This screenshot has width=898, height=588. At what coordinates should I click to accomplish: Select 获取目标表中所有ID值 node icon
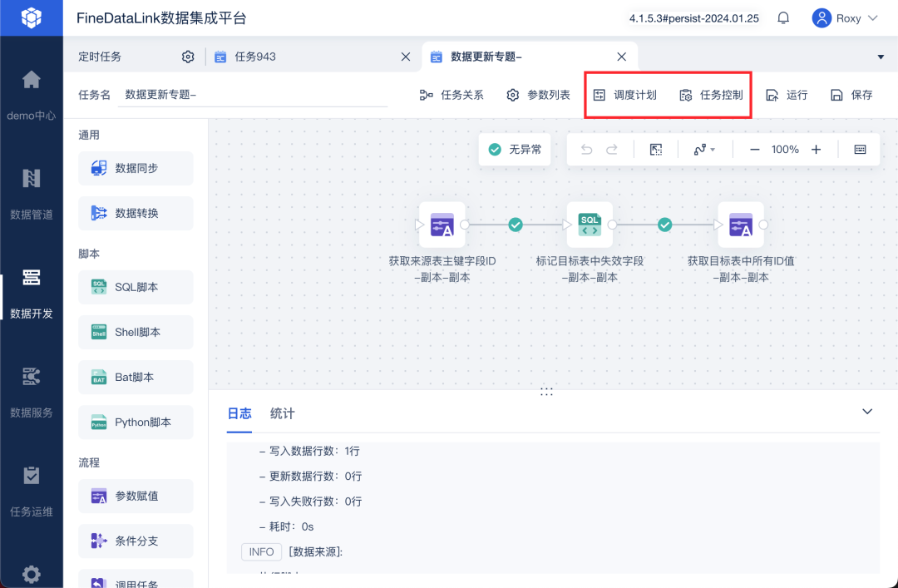pos(741,225)
